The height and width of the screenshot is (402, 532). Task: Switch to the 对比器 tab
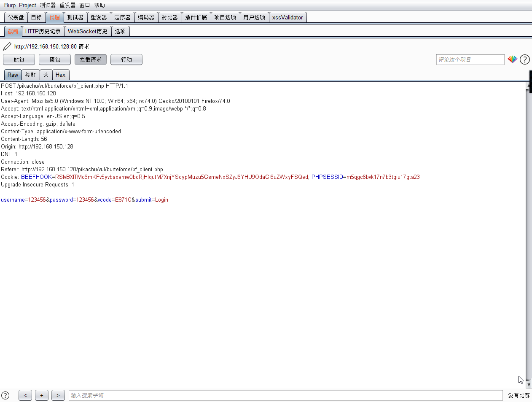pyautogui.click(x=169, y=17)
